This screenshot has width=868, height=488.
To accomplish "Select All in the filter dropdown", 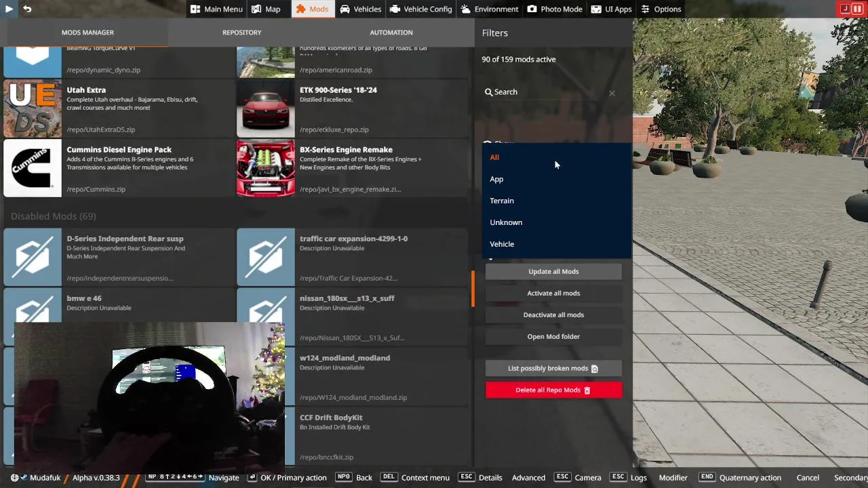I will pyautogui.click(x=557, y=157).
